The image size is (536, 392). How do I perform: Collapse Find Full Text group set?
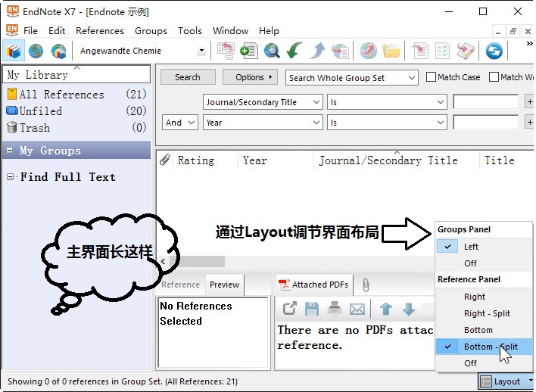click(x=11, y=176)
